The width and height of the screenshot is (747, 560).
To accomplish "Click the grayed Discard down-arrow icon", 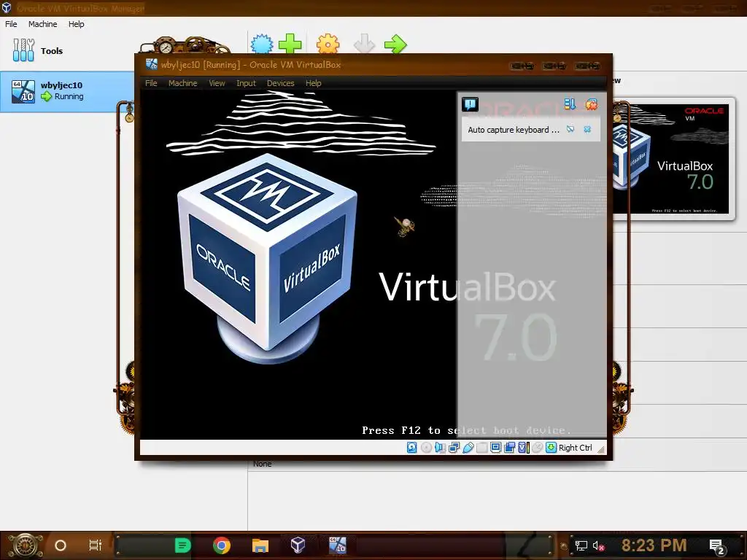I will coord(365,44).
